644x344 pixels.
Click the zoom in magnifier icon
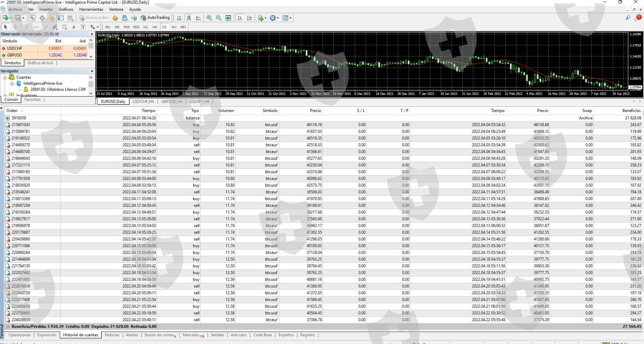click(209, 18)
